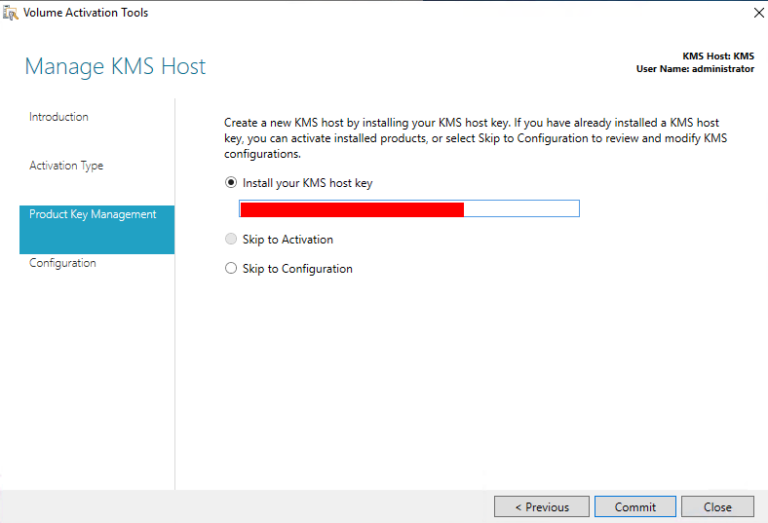Jump to the Configuration step
Viewport: 768px width, 523px height.
click(63, 263)
